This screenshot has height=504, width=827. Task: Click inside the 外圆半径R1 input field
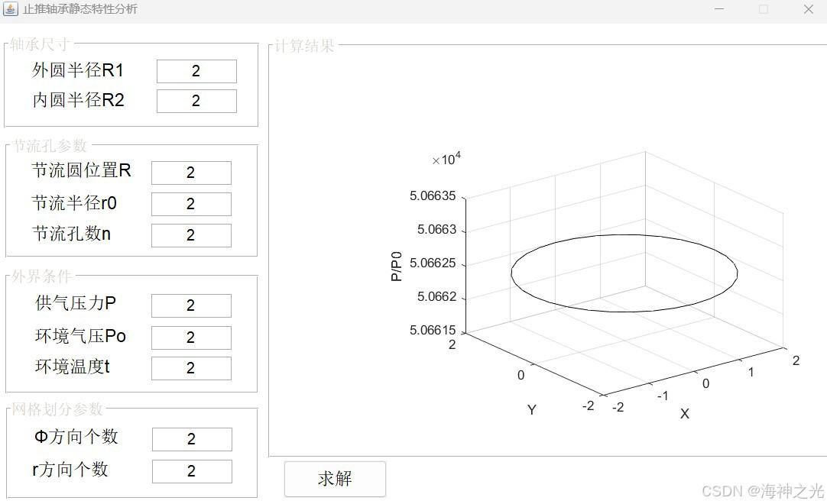196,70
